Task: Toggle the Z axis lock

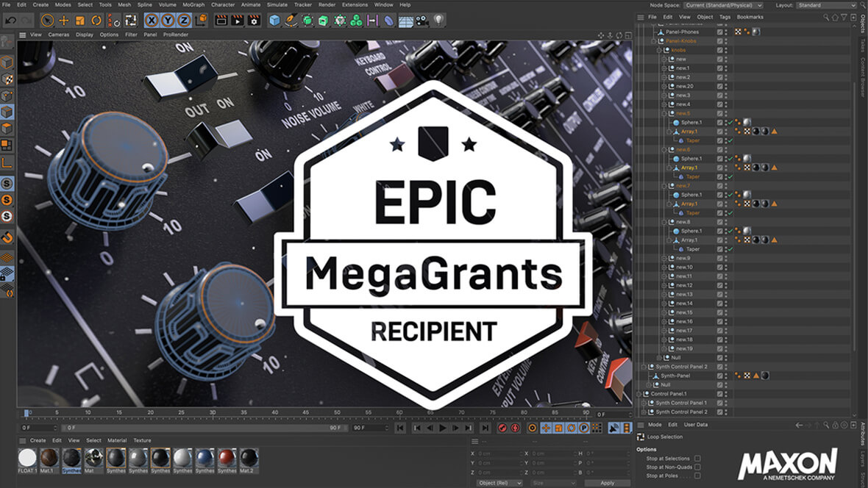Action: [184, 21]
